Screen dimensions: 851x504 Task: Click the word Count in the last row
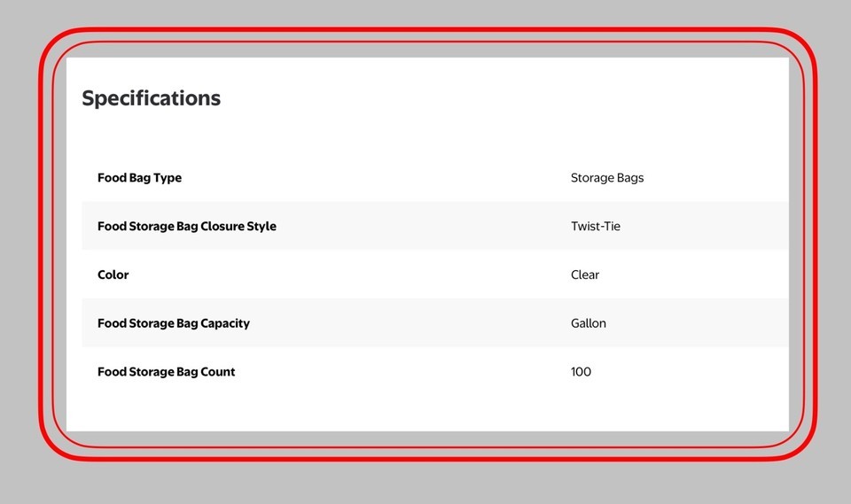coord(218,372)
